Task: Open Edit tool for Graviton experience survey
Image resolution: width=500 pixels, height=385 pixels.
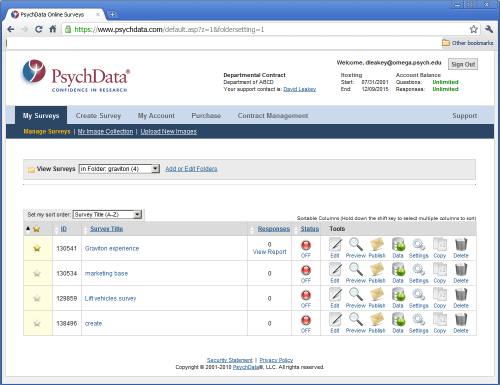Action: 335,248
